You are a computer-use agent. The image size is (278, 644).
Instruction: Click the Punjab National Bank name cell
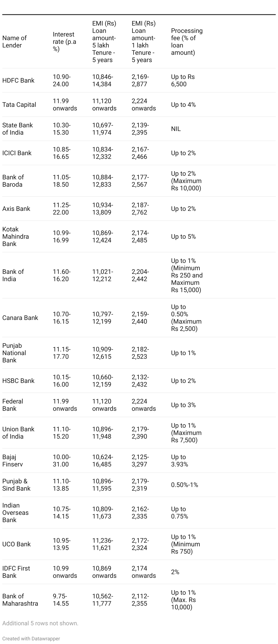tap(14, 353)
